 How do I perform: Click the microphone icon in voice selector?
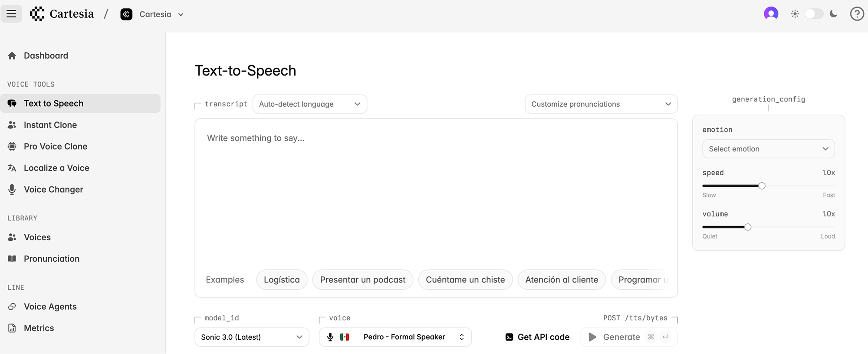[x=330, y=337]
